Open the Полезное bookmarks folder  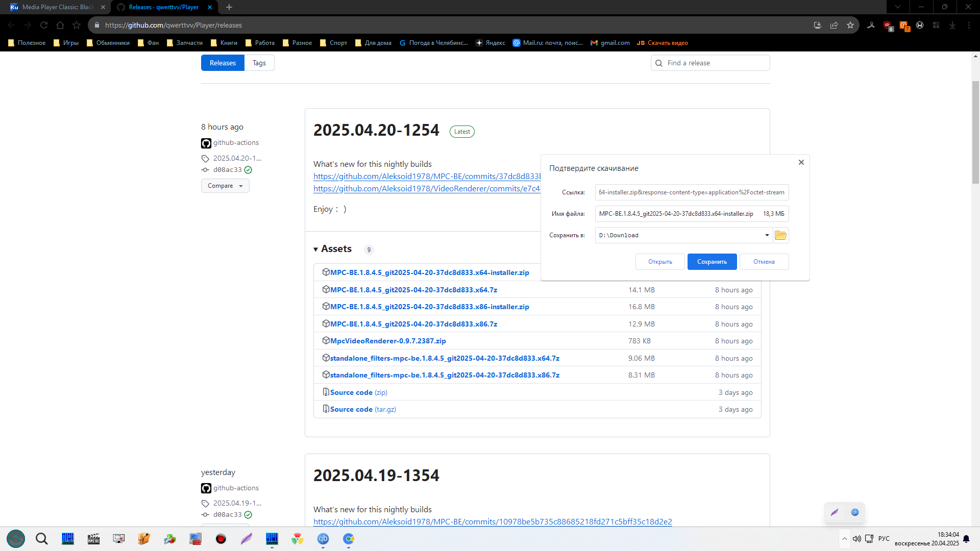tap(27, 43)
